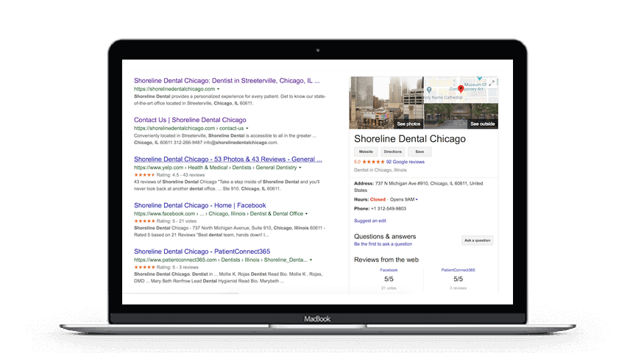This screenshot has height=353, width=644.
Task: Open Facebook reviews from the web link
Action: point(389,270)
